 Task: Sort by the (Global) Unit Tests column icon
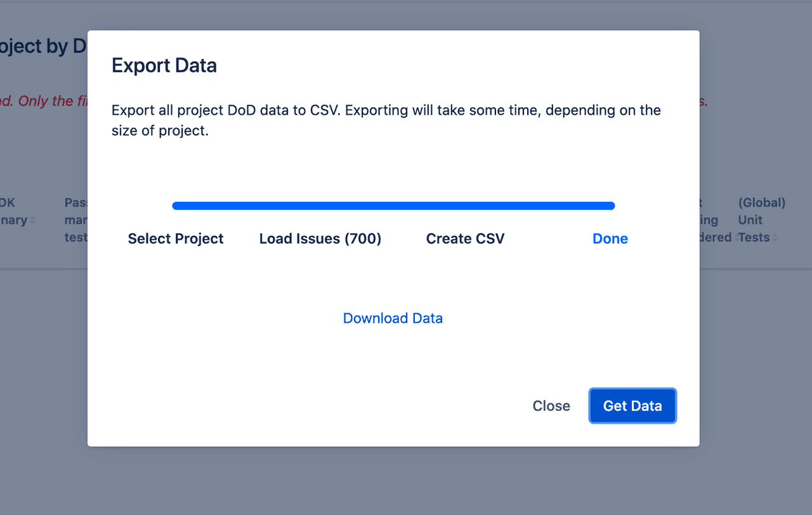coord(775,238)
